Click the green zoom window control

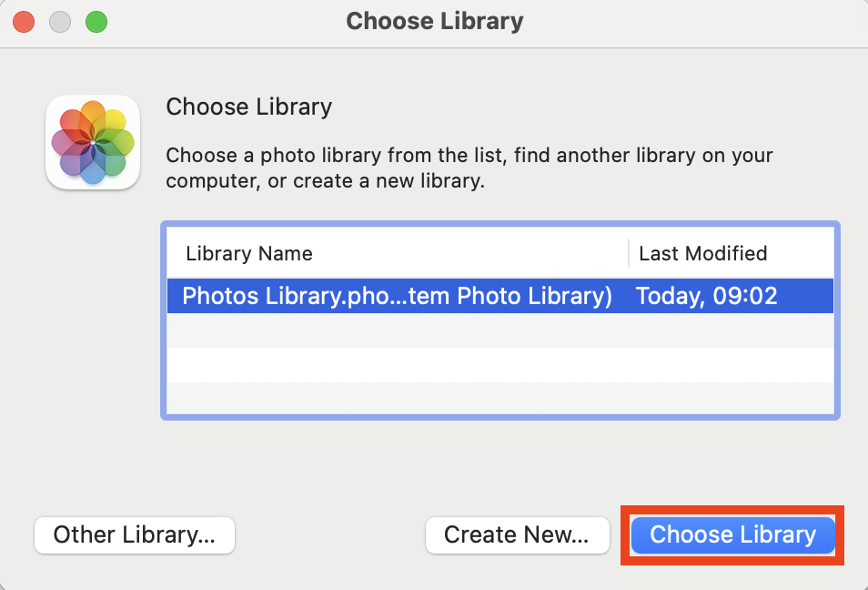[96, 21]
